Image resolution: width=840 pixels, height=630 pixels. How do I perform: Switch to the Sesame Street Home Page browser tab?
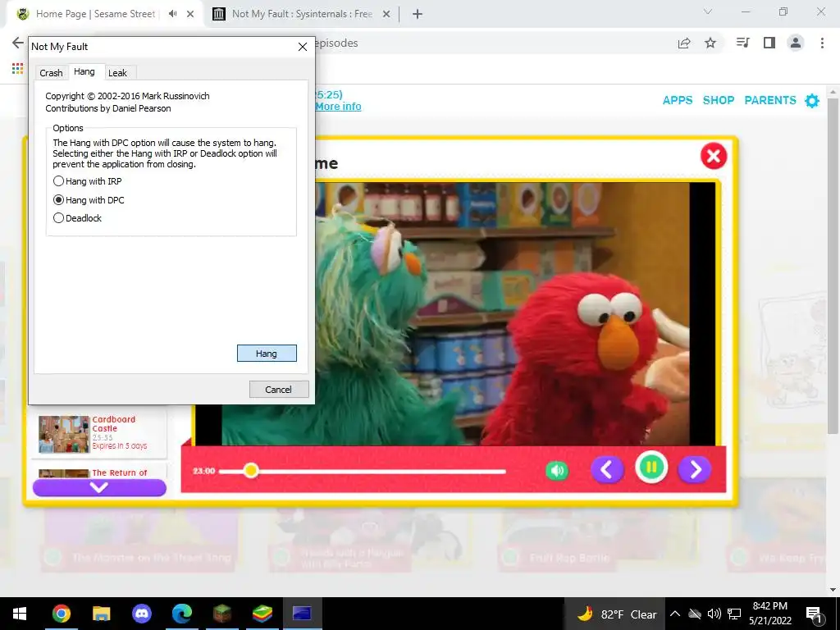(95, 14)
